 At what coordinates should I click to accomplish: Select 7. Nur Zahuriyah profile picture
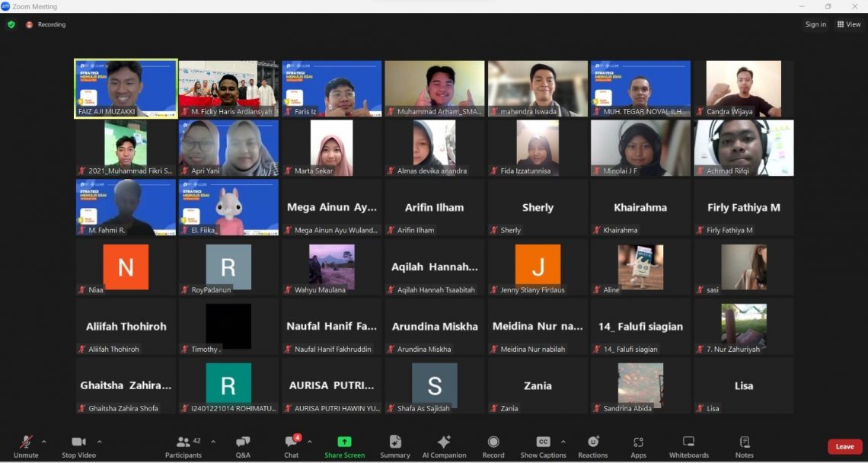pyautogui.click(x=743, y=326)
